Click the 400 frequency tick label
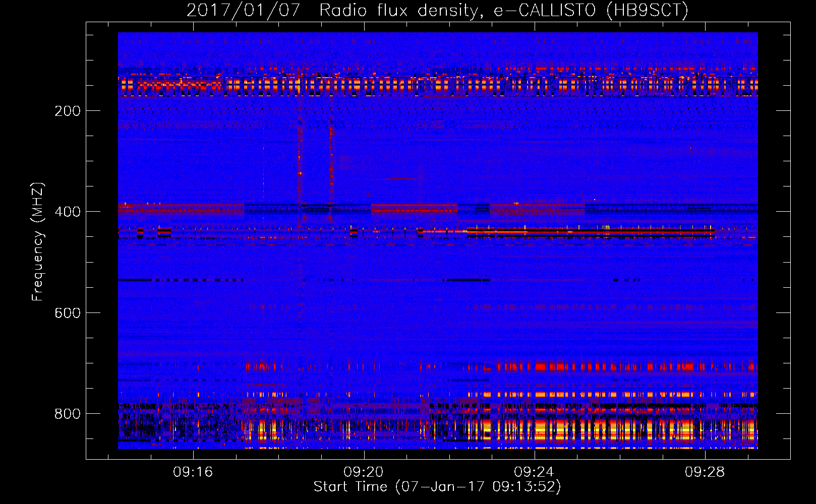 68,212
